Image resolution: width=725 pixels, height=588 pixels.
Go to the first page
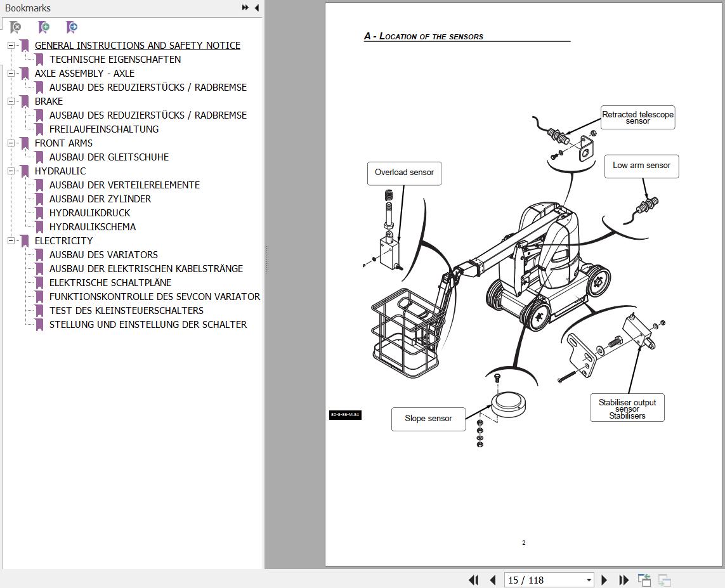coord(473,580)
